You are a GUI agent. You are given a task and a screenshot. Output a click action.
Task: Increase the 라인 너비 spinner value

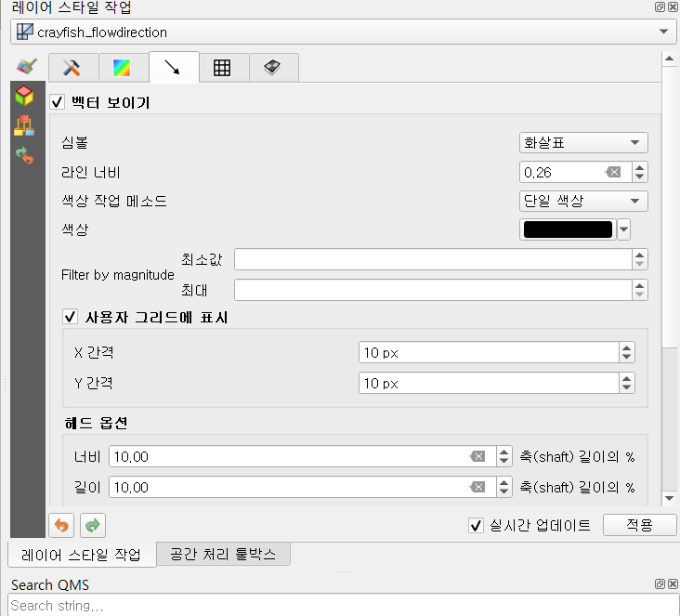click(x=639, y=167)
